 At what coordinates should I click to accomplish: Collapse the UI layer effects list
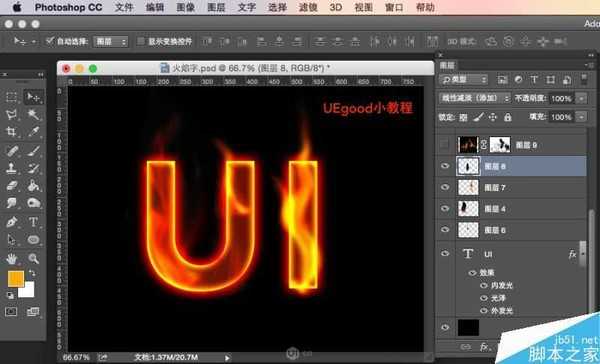click(x=583, y=254)
